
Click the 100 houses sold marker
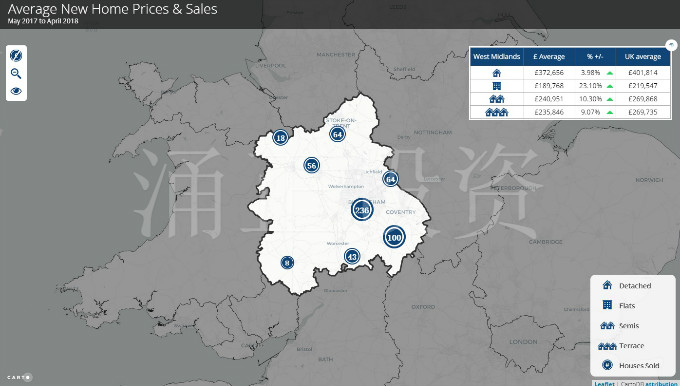coord(394,237)
